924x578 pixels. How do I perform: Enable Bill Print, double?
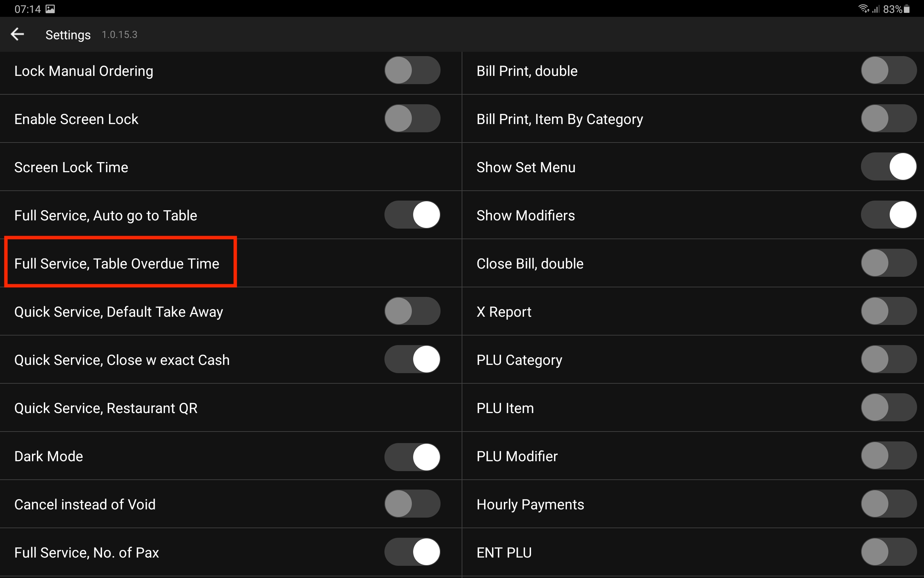[x=888, y=70]
